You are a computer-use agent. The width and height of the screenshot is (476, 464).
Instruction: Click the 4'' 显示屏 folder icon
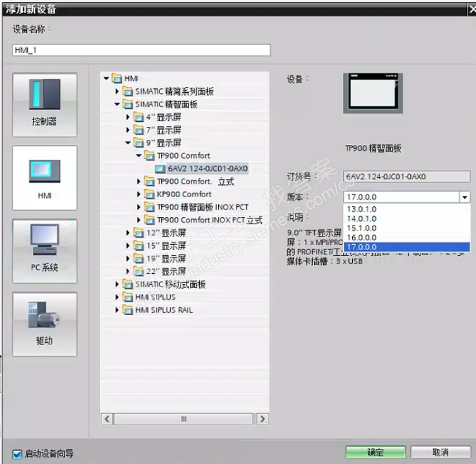139,117
